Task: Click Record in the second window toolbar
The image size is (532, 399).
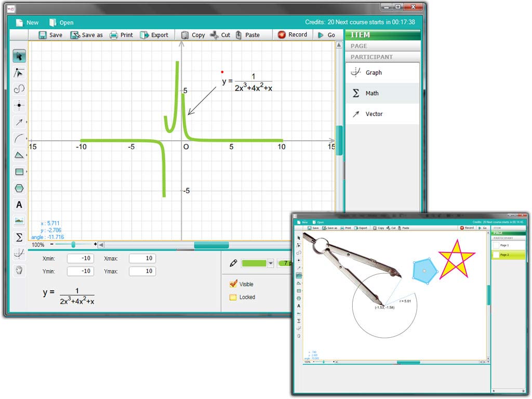Action: tap(467, 228)
